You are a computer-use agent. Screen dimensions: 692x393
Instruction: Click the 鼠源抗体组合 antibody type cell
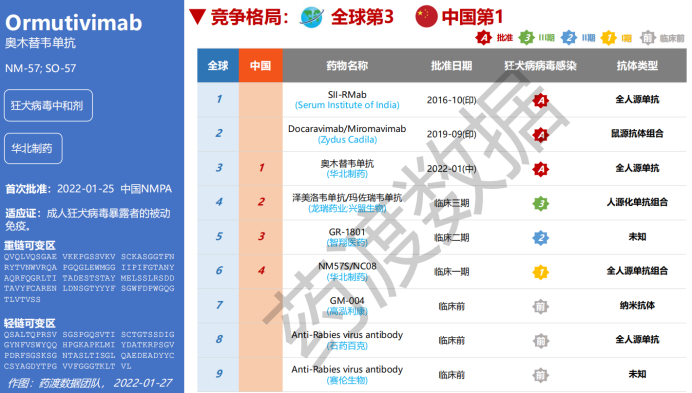[x=637, y=134]
